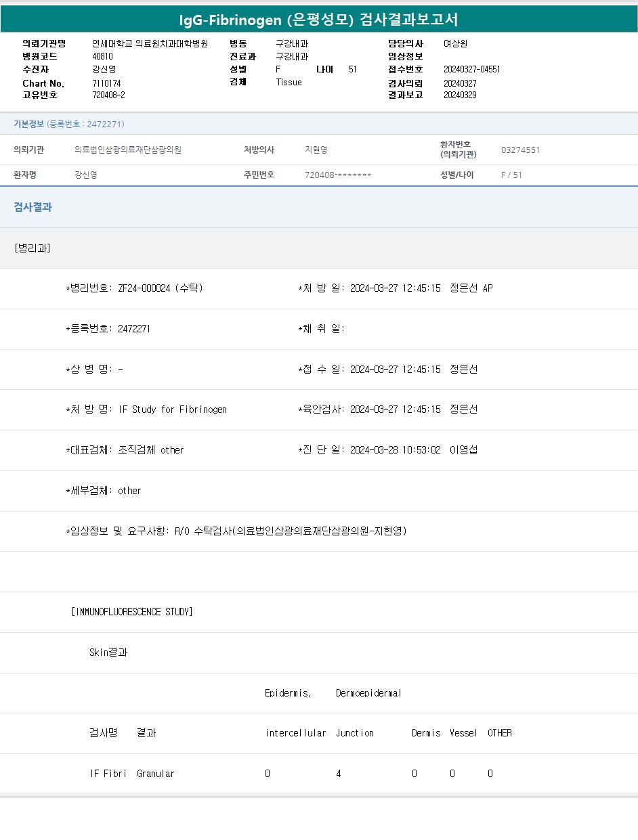The width and height of the screenshot is (638, 840).
Task: Click the [IMMUNOFLUORESCENCE STUDY] heading
Action: click(x=132, y=612)
